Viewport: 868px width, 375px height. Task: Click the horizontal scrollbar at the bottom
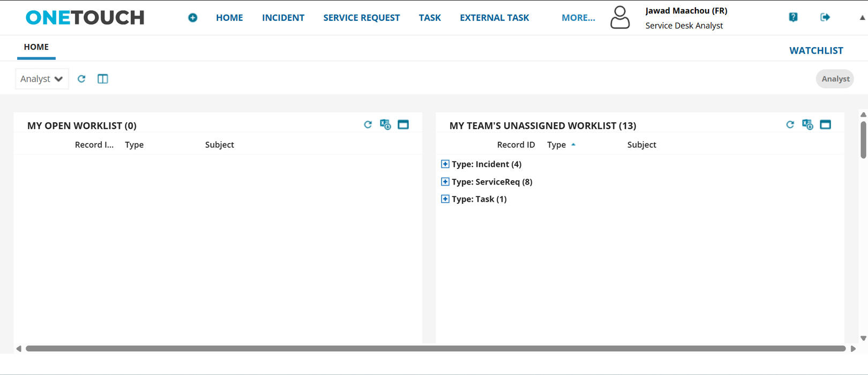[435, 349]
